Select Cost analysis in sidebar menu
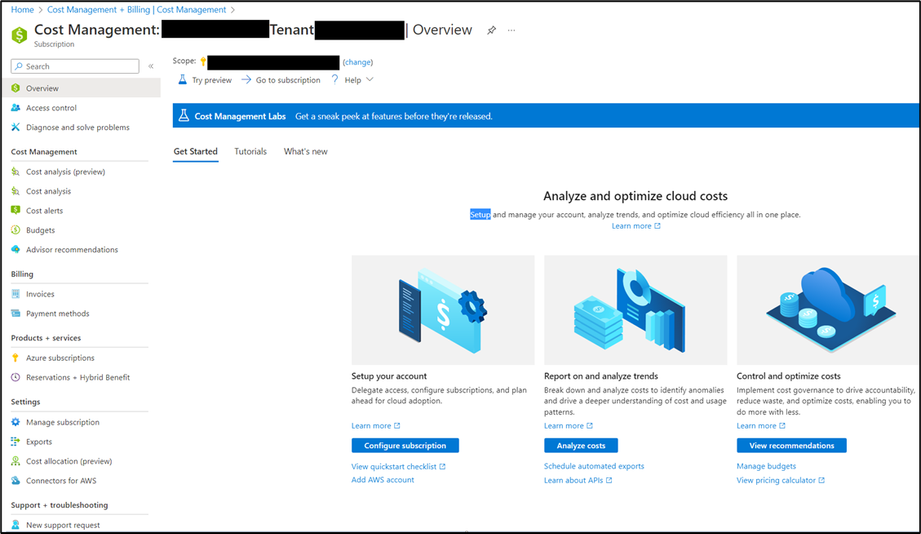 [48, 191]
